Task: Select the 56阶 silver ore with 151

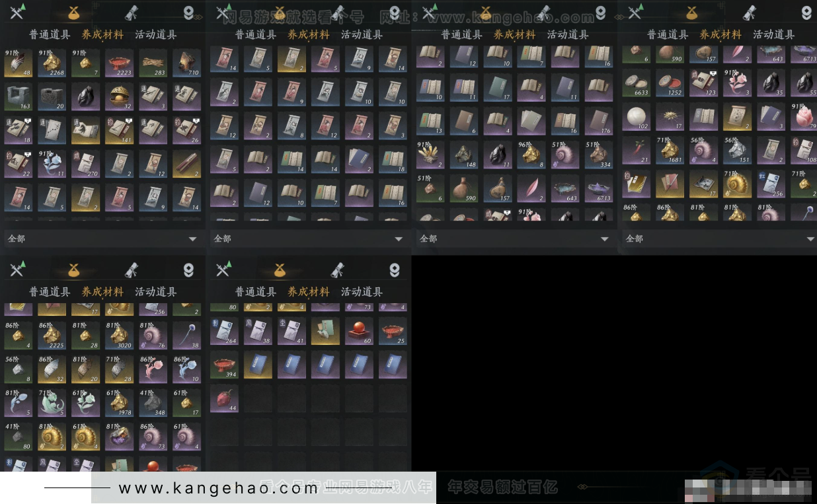Action: click(737, 150)
